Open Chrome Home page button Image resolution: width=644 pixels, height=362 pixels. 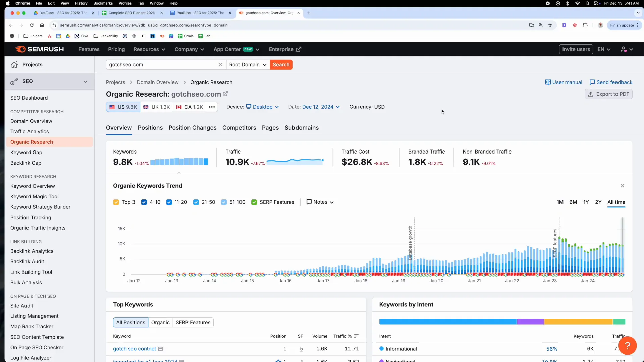(42, 25)
